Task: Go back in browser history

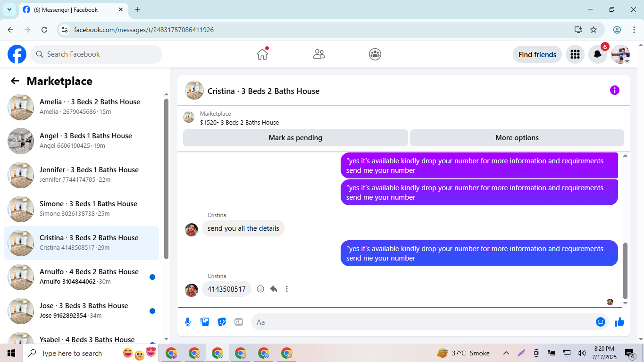Action: (x=10, y=30)
